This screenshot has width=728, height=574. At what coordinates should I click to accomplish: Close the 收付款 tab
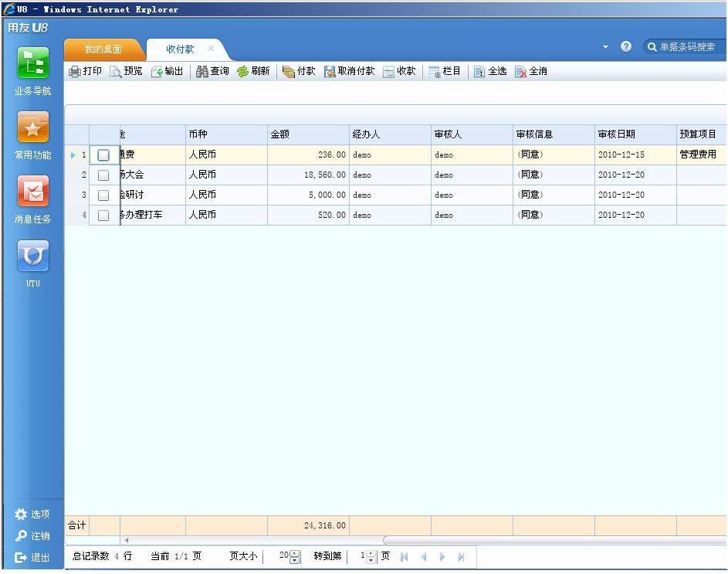coord(211,49)
